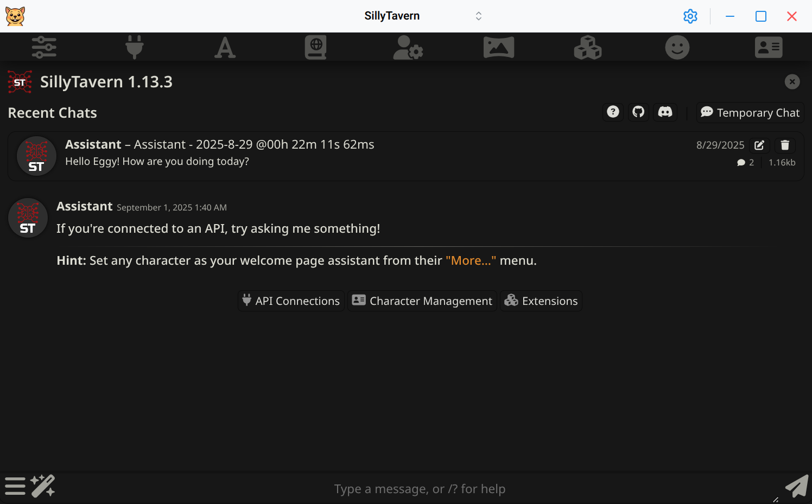Image resolution: width=812 pixels, height=504 pixels.
Task: Click the 8/29/2025 chat date
Action: pyautogui.click(x=720, y=145)
